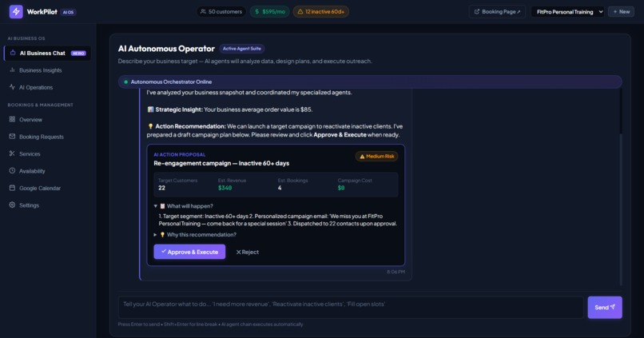Click the 'Re-engagement campaign — Inactive 60+ days' title
Image resolution: width=644 pixels, height=338 pixels.
point(221,163)
